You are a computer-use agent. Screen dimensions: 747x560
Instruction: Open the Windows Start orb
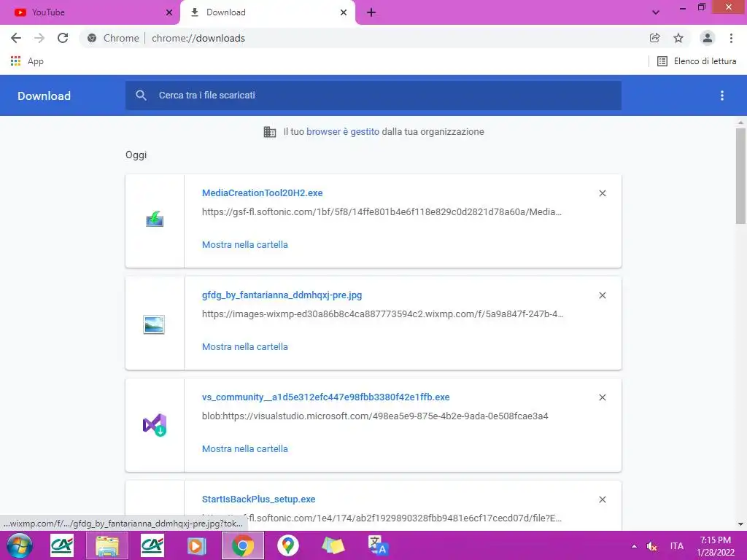(x=19, y=545)
